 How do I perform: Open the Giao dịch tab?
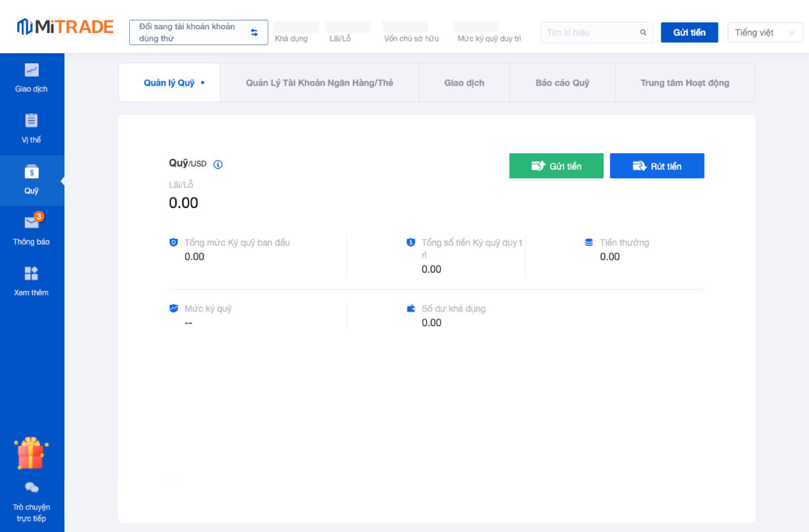[464, 83]
